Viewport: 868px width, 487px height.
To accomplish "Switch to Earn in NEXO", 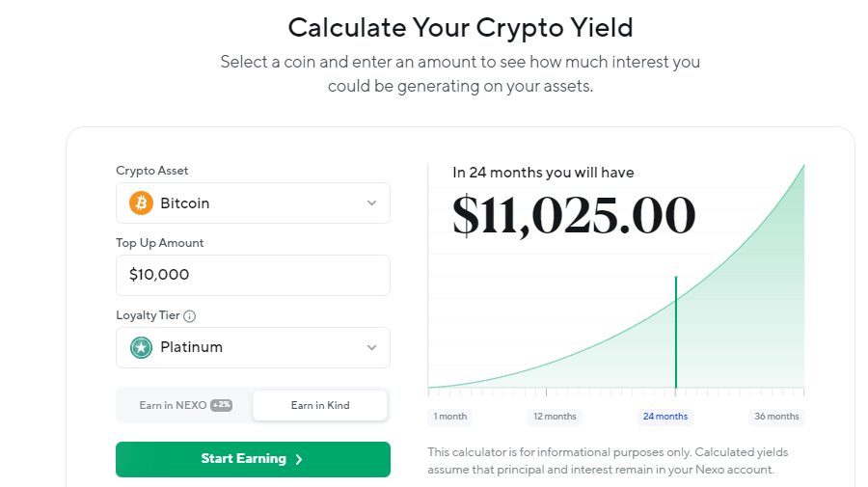I will 174,405.
